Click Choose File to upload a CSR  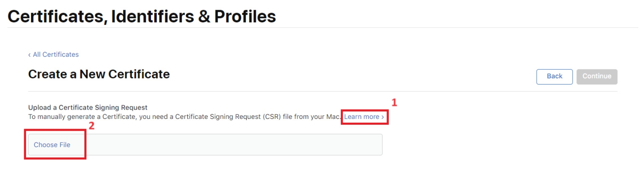pyautogui.click(x=52, y=145)
